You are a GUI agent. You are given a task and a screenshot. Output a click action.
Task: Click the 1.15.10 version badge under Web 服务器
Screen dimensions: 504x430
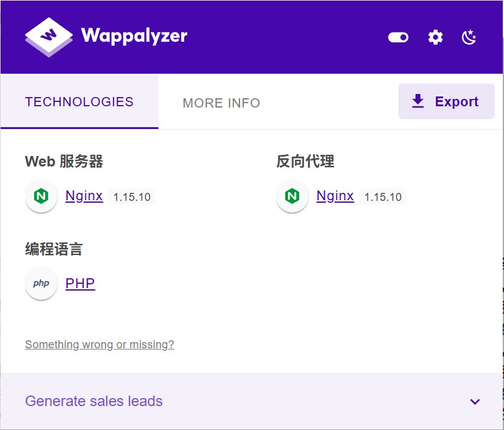pyautogui.click(x=132, y=197)
